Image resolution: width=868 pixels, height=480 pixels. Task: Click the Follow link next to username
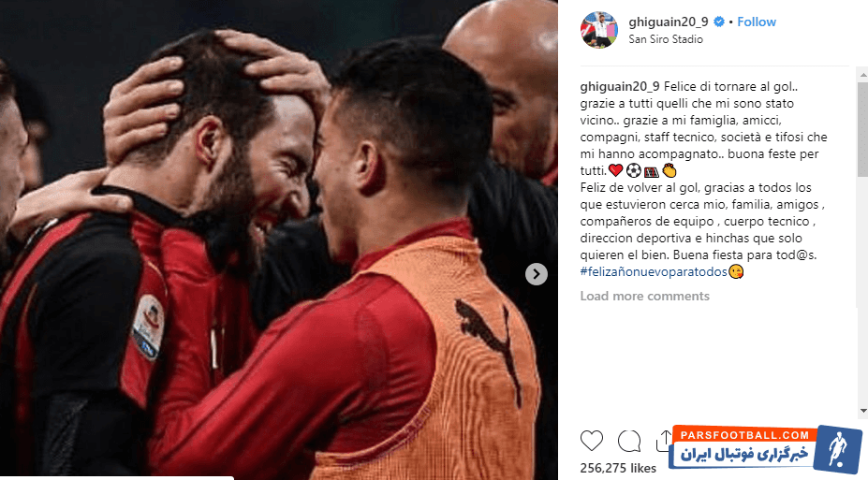[x=757, y=22]
